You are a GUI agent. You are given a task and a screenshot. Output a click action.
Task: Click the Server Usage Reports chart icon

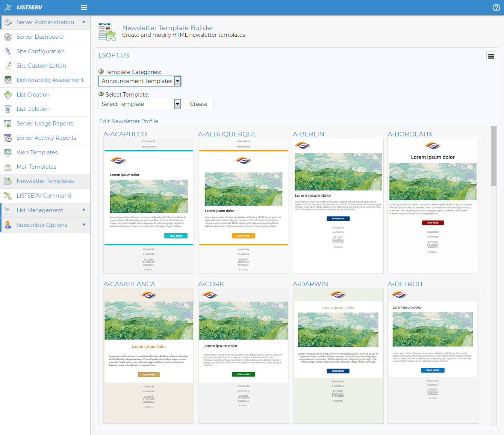[x=8, y=124]
